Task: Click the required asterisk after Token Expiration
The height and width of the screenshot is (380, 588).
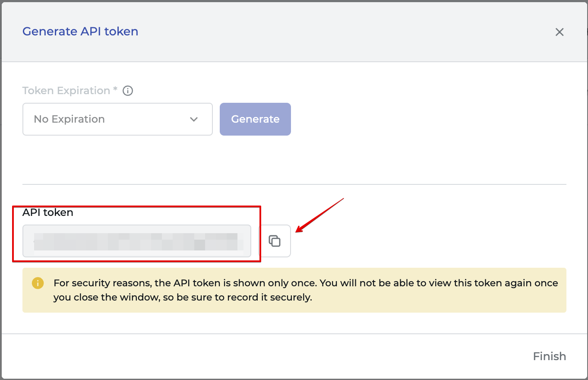Action: point(115,89)
